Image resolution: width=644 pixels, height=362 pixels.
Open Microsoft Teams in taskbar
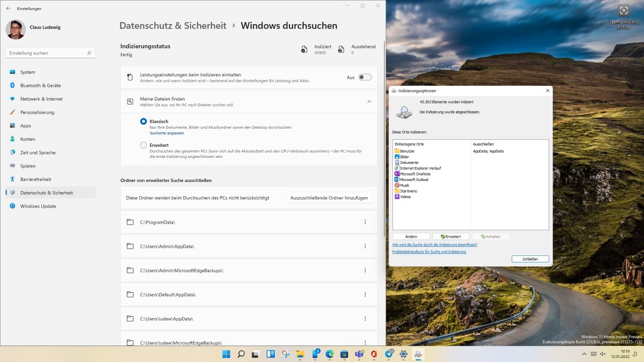(359, 354)
